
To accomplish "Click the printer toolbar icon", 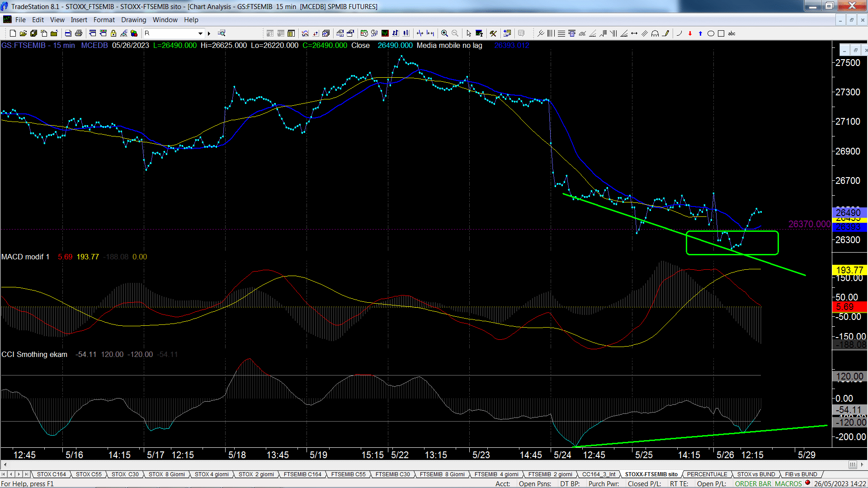I will coord(79,33).
